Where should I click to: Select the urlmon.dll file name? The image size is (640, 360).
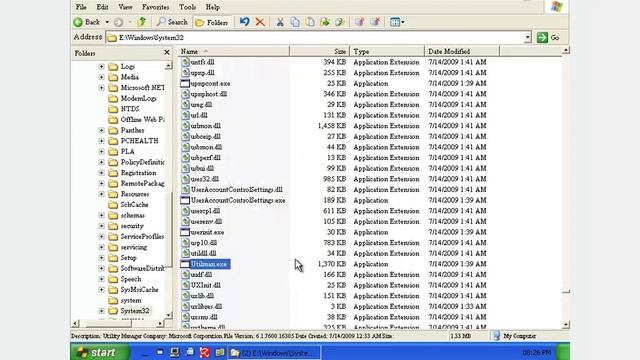(x=206, y=126)
